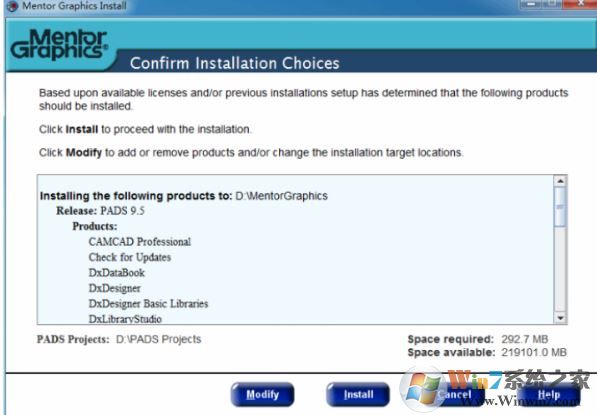The height and width of the screenshot is (415, 597).
Task: Click the Windows logo watermark near Cancel
Action: [x=422, y=389]
